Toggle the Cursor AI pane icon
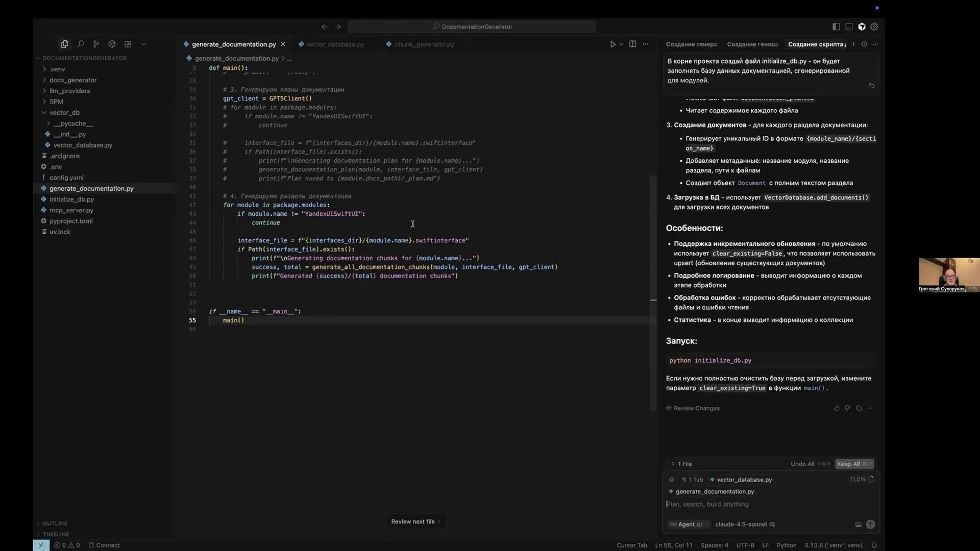 pos(862,27)
